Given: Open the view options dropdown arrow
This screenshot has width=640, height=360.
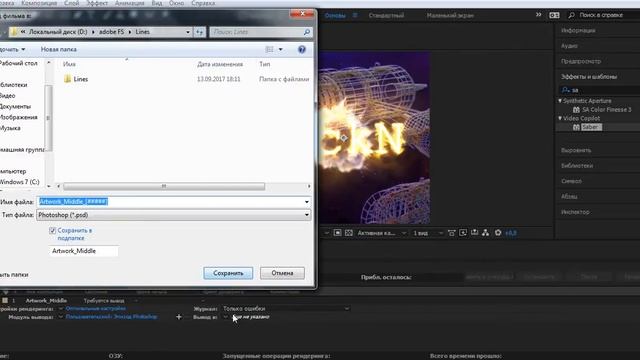Looking at the screenshot, I should coord(280,49).
